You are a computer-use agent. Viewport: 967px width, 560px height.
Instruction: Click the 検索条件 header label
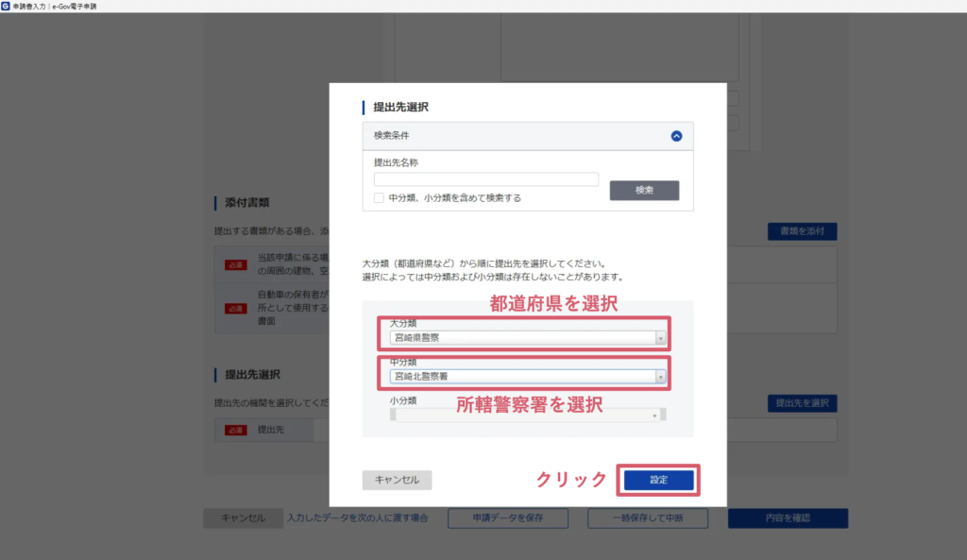point(391,136)
